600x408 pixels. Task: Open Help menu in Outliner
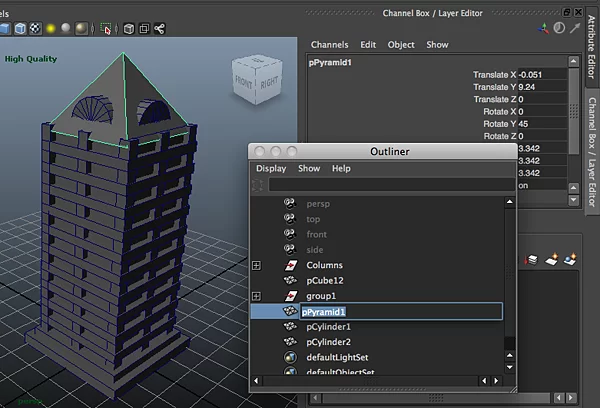(341, 168)
